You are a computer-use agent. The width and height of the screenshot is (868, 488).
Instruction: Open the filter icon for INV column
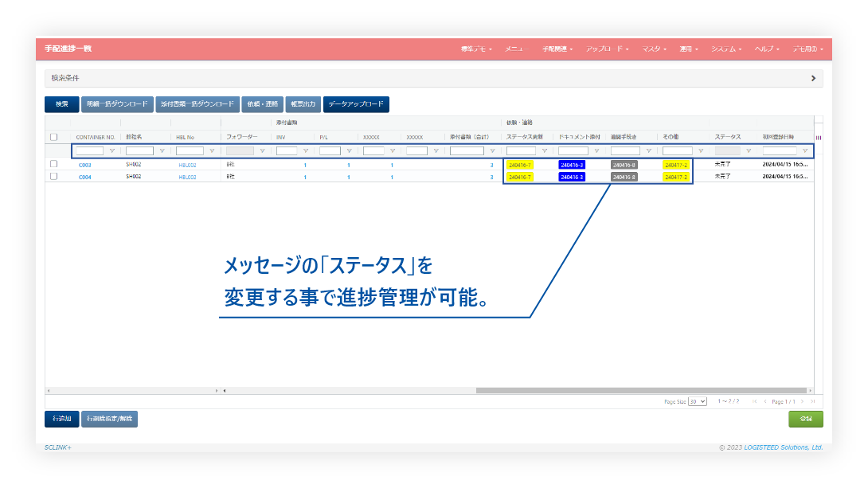point(306,151)
